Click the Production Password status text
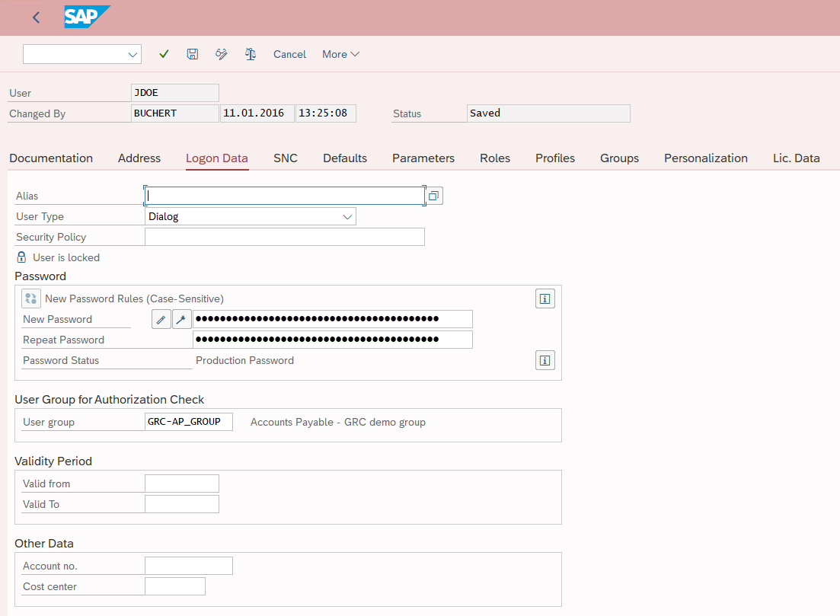This screenshot has width=840, height=616. coord(244,360)
